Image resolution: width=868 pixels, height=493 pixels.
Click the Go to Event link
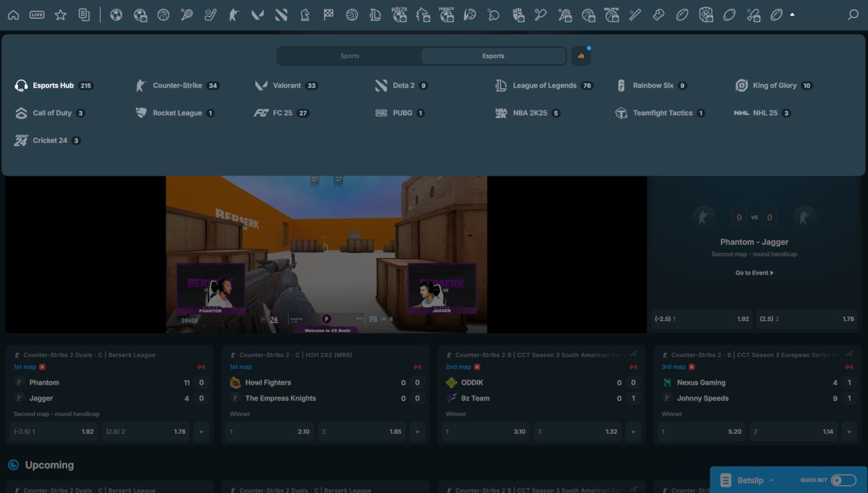tap(752, 273)
